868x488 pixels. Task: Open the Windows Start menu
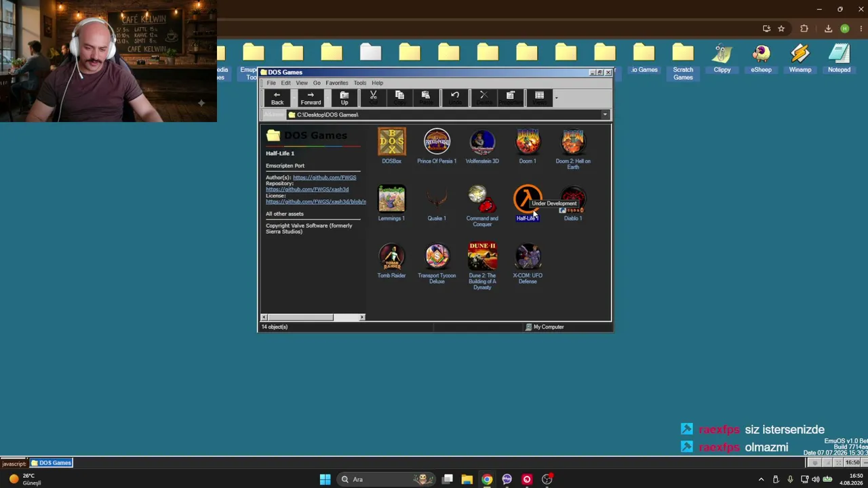tap(325, 480)
